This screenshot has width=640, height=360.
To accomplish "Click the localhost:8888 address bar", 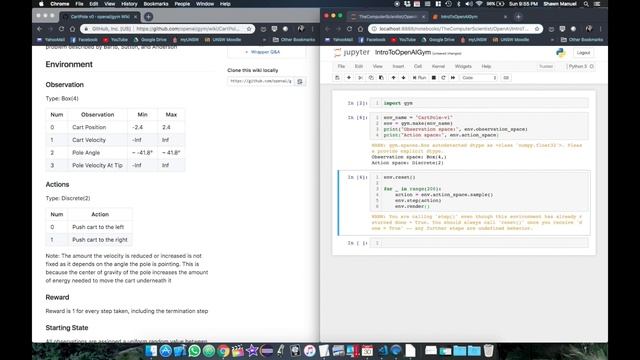I will (456, 29).
